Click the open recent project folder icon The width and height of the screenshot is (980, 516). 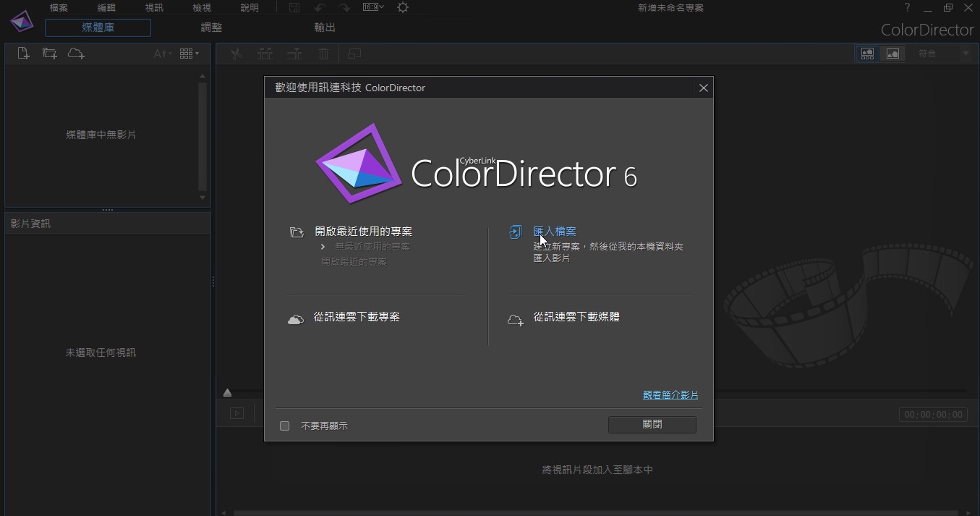297,232
